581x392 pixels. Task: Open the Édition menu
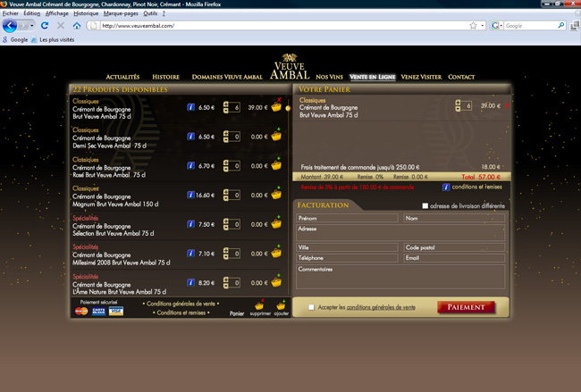coord(32,13)
